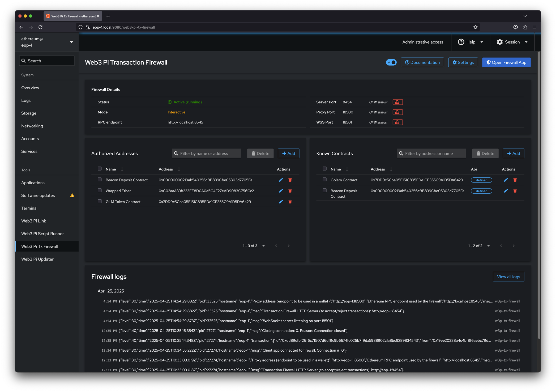
Task: Delete the Wrapped Ether address entry
Action: point(290,191)
